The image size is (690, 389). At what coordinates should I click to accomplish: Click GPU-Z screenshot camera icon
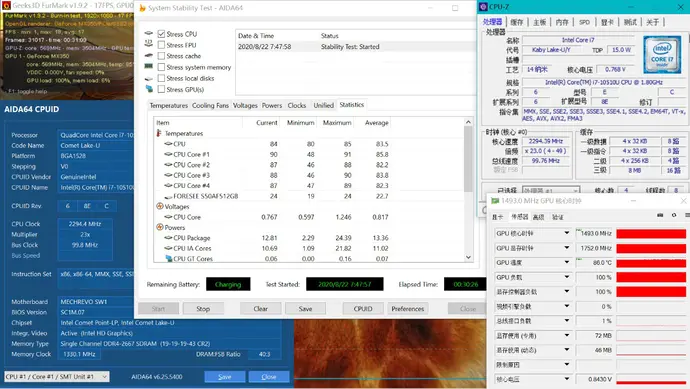660,215
